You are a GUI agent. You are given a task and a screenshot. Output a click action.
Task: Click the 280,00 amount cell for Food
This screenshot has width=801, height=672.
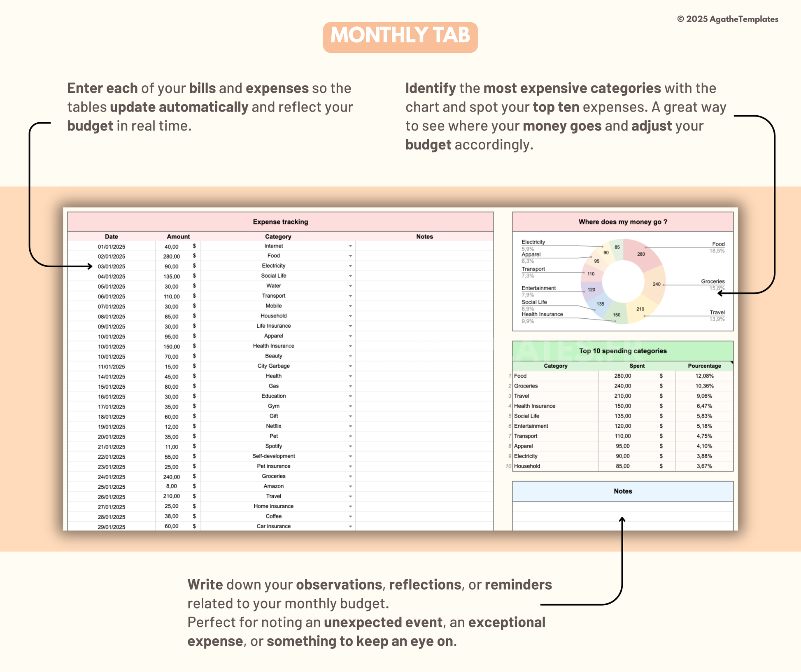pos(171,256)
